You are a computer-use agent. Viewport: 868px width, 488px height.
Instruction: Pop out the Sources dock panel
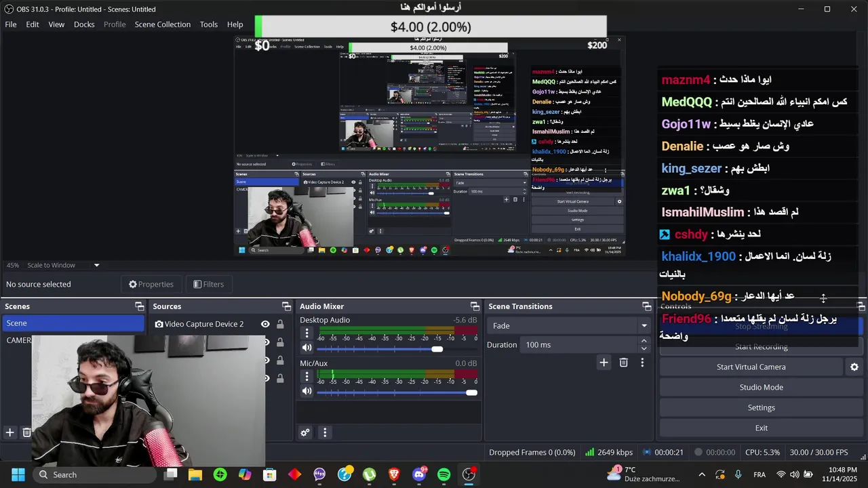[x=286, y=306]
